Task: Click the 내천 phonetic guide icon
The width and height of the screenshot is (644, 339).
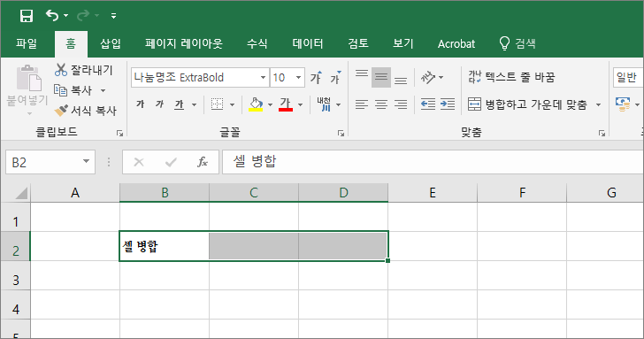Action: pyautogui.click(x=324, y=104)
